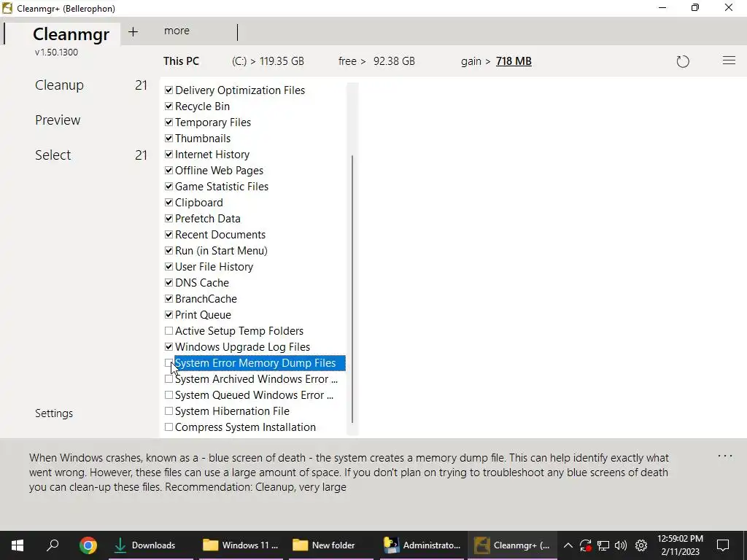Viewport: 747px width, 560px height.
Task: Open Settings in the sidebar
Action: [x=54, y=413]
